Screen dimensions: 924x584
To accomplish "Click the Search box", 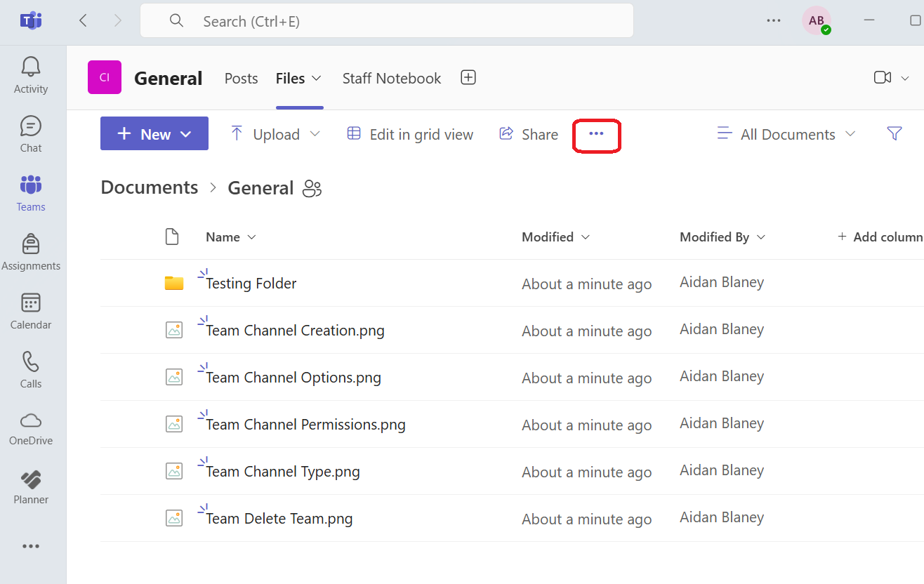I will (387, 21).
